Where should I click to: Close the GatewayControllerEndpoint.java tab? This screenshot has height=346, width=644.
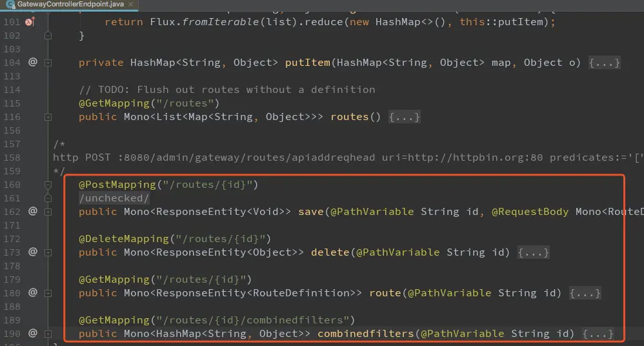[130, 4]
